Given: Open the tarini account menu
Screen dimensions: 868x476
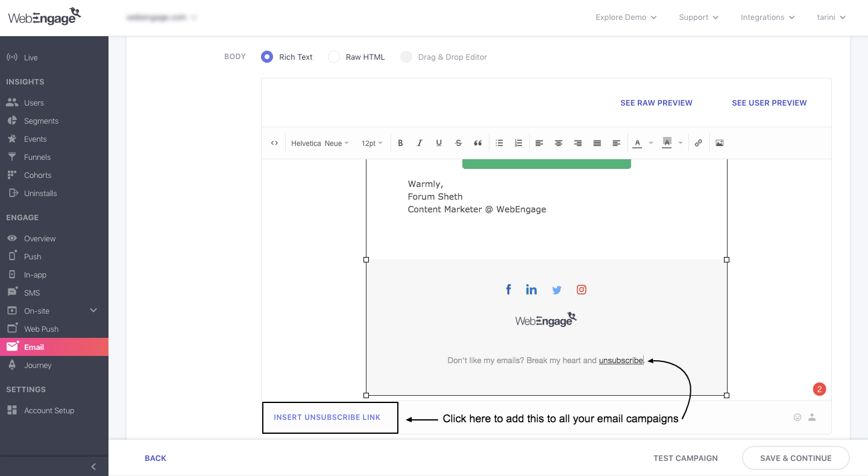Looking at the screenshot, I should (831, 17).
